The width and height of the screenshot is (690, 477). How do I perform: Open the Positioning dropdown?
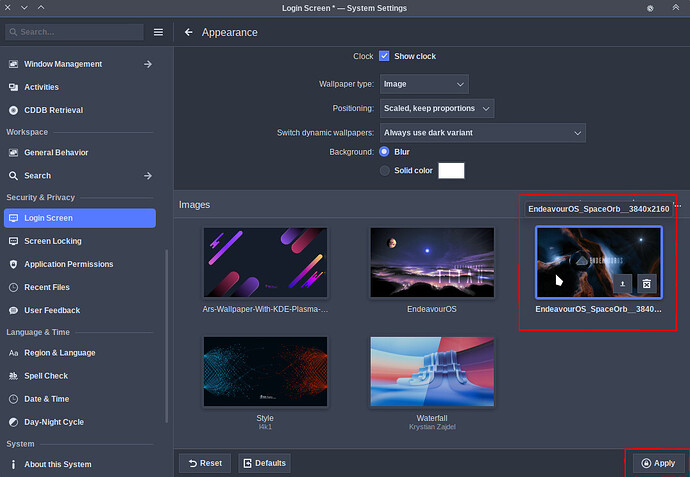point(437,108)
